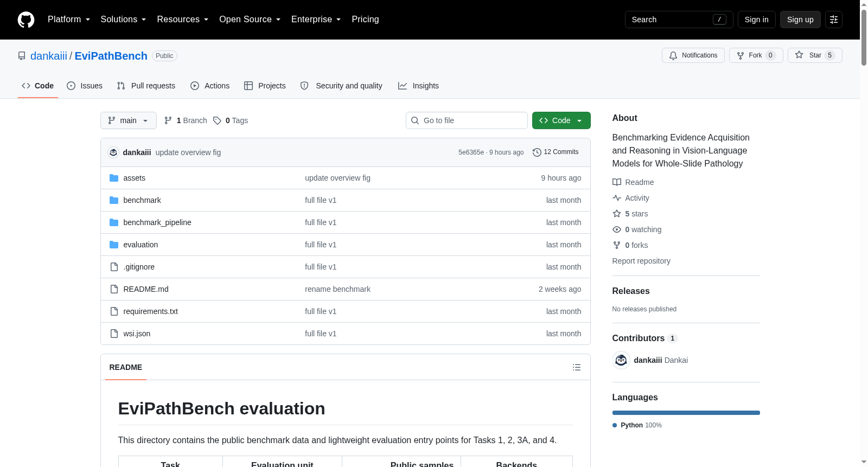The image size is (868, 467).
Task: Click the Sign in button
Action: [756, 20]
